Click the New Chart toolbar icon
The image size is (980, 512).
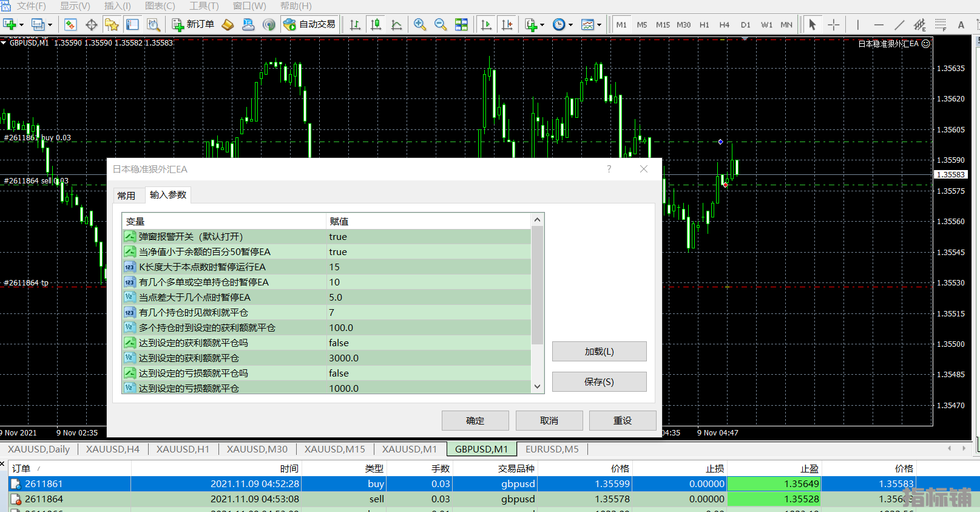coord(10,24)
